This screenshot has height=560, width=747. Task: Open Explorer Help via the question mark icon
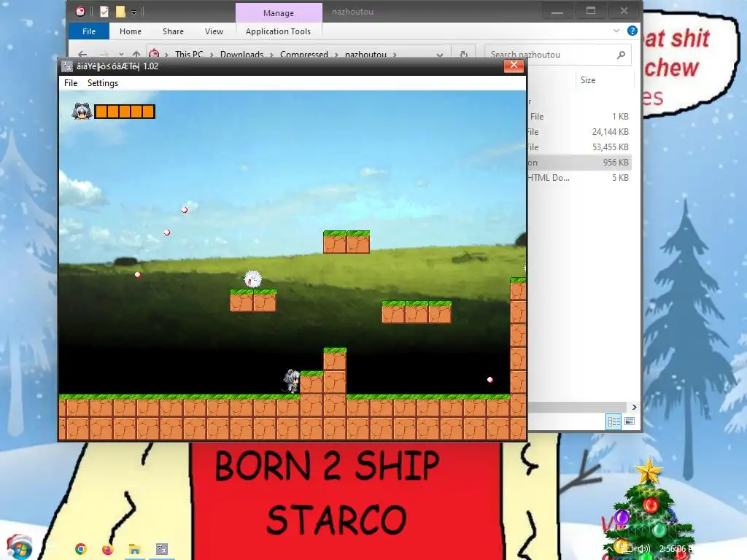pos(632,31)
